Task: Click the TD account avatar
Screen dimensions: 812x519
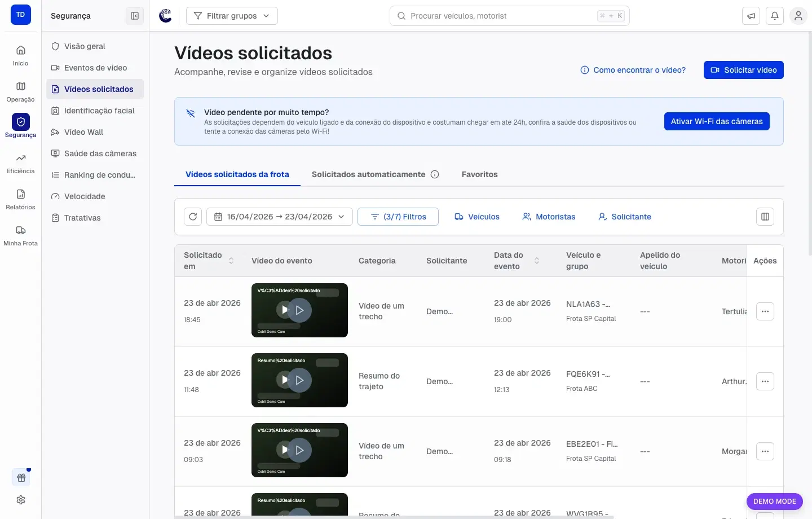Action: (x=21, y=15)
